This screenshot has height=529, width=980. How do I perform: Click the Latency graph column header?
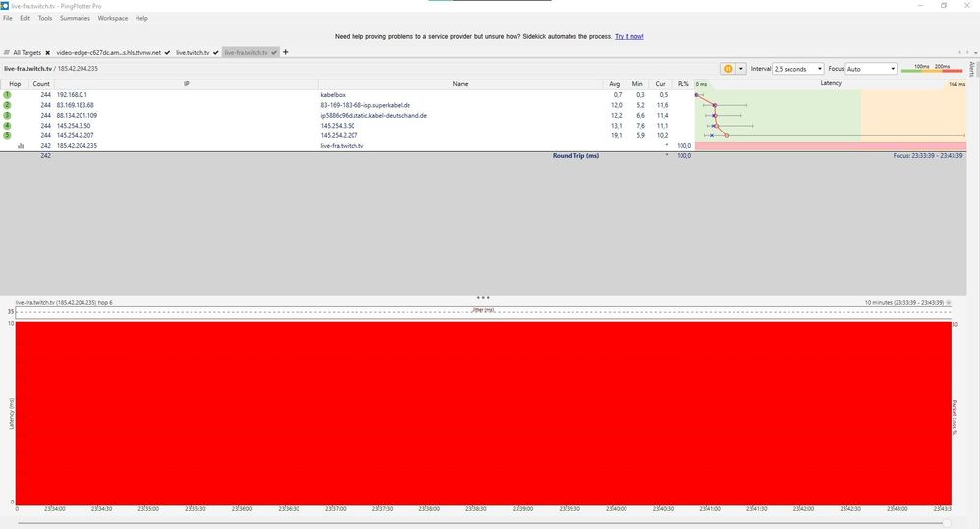[x=831, y=83]
